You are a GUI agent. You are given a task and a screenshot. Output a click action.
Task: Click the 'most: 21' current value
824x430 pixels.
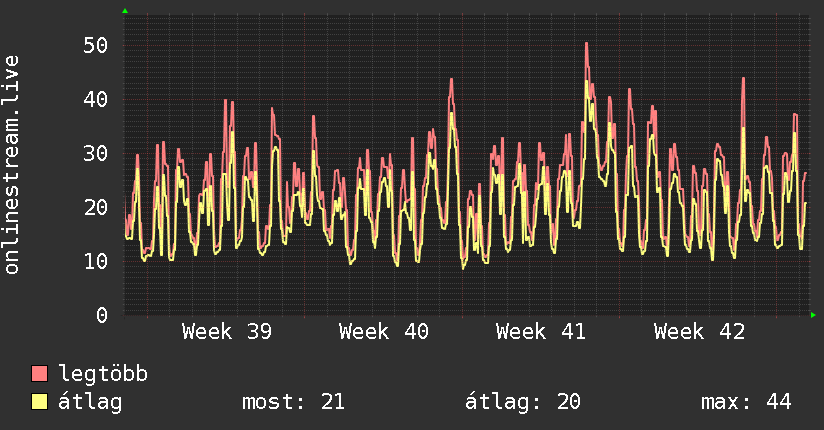pyautogui.click(x=293, y=402)
